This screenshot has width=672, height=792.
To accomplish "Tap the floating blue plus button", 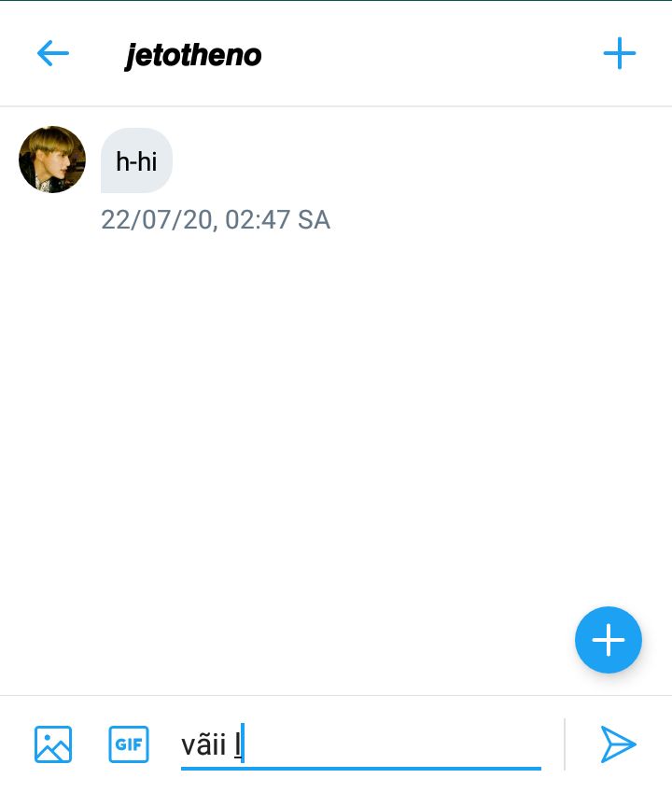I will (609, 639).
